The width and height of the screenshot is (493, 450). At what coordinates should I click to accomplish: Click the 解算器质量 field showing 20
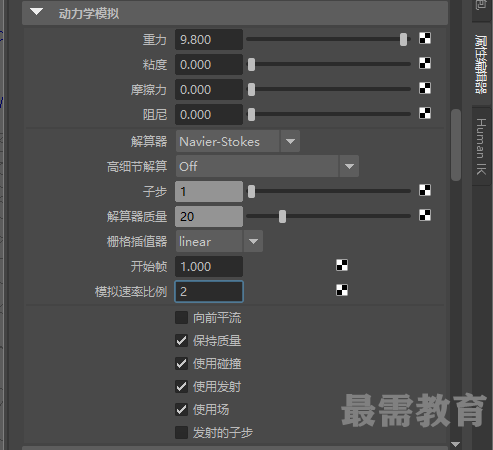pos(209,217)
